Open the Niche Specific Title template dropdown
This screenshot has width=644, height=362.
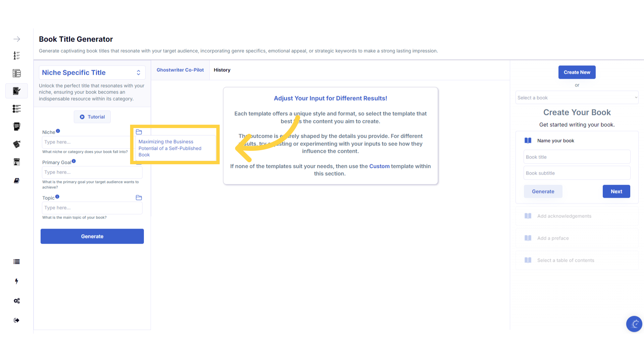pos(92,73)
